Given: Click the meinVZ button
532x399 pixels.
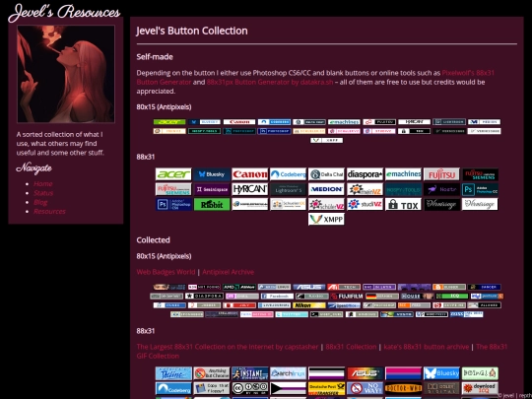Looking at the screenshot, I should point(365,189).
